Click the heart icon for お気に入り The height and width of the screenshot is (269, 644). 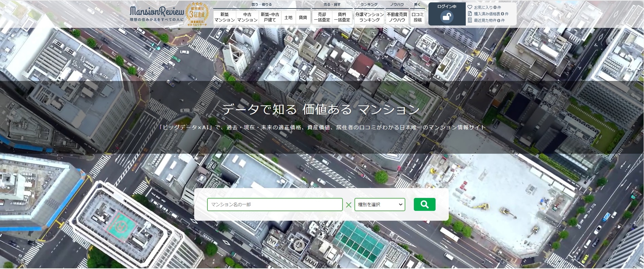tap(470, 7)
